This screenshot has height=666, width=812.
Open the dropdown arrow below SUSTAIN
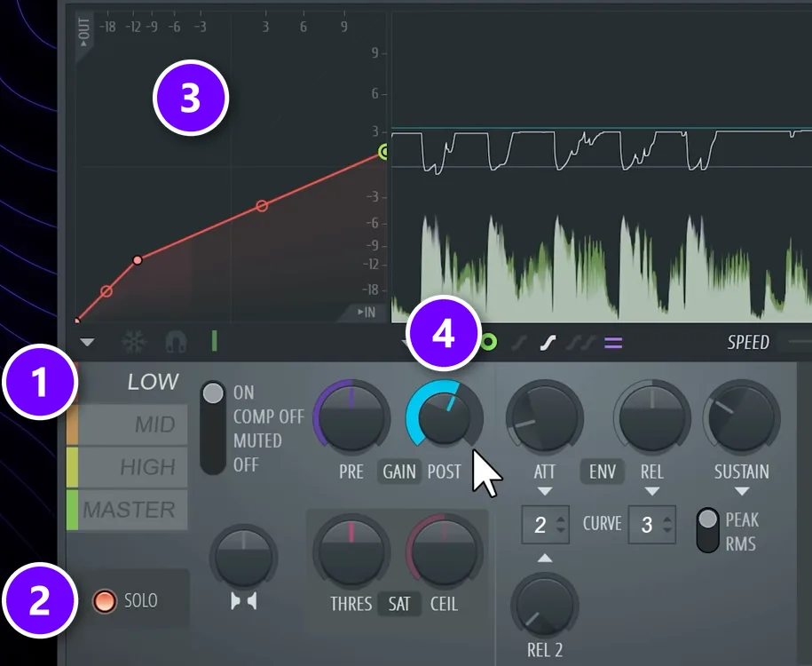742,491
